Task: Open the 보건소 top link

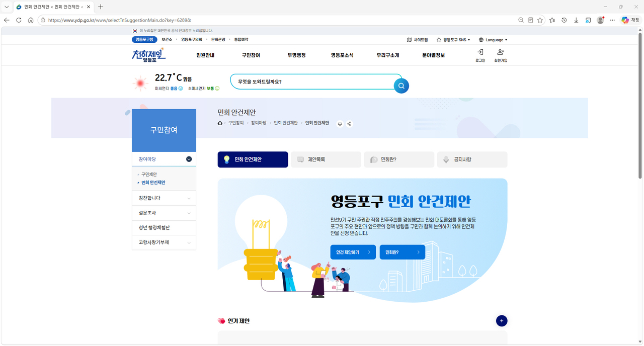Action: [x=167, y=40]
